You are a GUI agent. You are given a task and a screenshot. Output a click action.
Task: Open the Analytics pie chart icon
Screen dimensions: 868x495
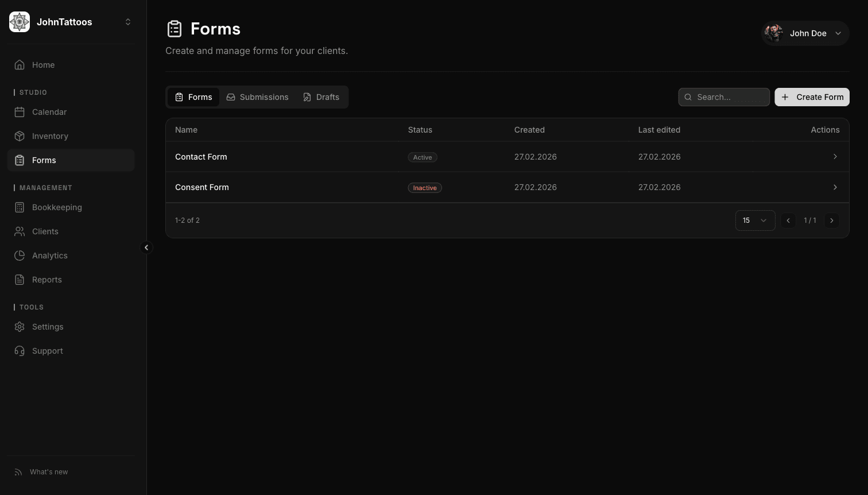point(20,256)
